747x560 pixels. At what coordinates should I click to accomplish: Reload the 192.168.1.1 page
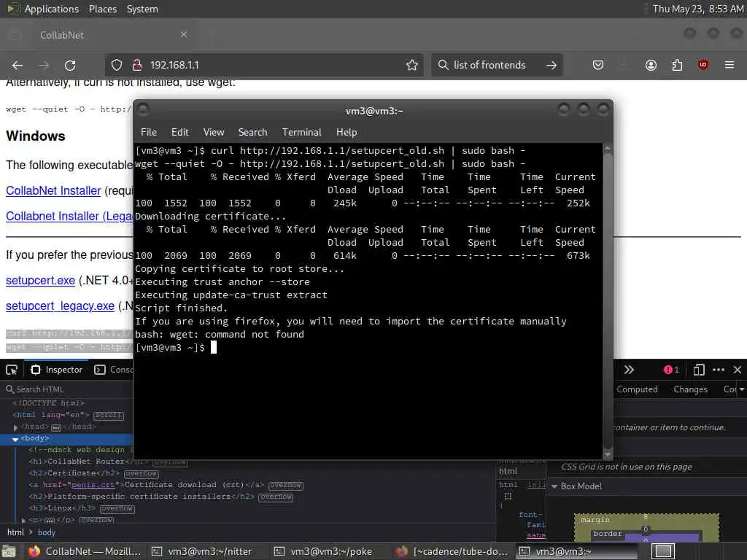pos(70,65)
